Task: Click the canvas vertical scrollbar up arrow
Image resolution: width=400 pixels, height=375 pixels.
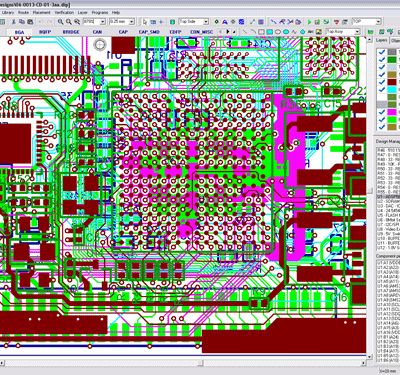Action: pos(369,40)
